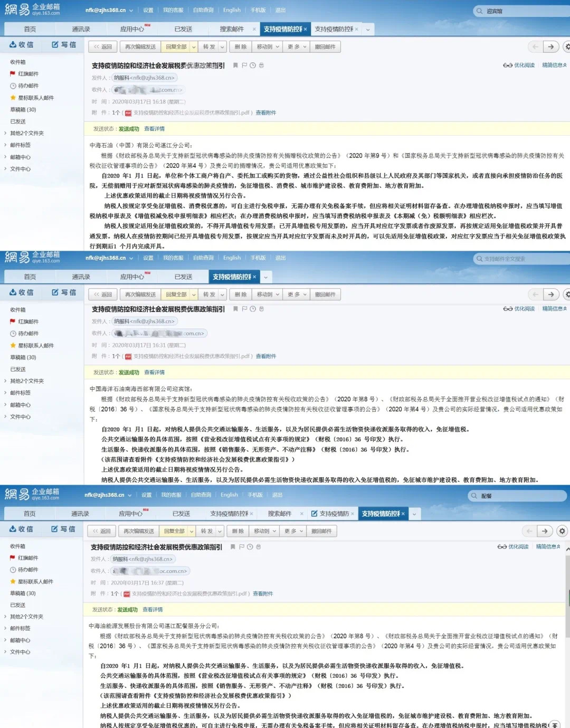Click 返回 in the 16:18 email window
The height and width of the screenshot is (728, 570).
(x=102, y=47)
